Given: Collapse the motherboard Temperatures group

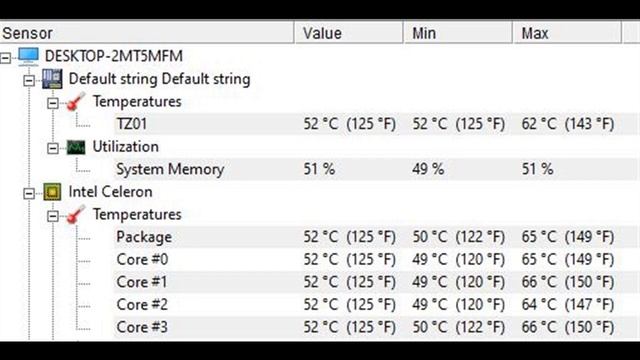Looking at the screenshot, I should 53,103.
